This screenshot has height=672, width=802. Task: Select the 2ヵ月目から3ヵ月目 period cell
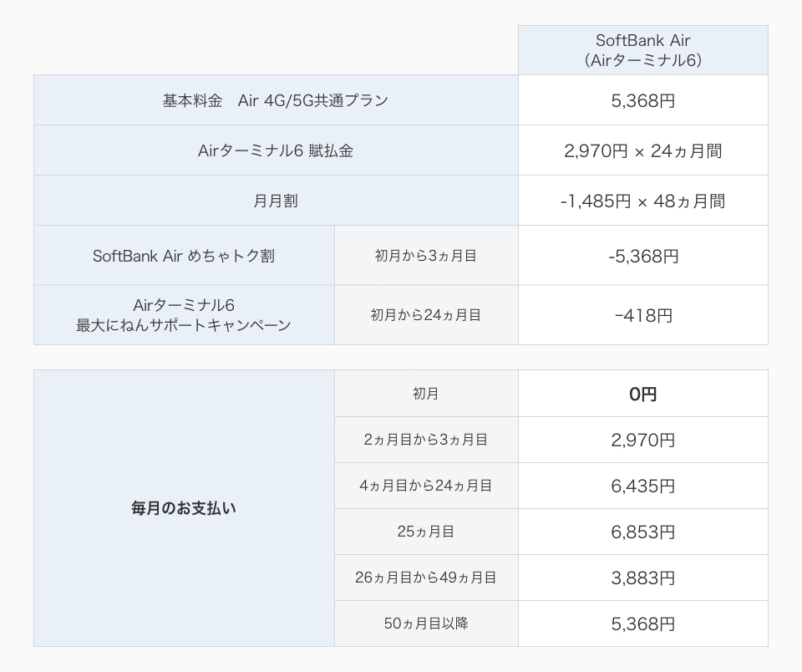(426, 440)
